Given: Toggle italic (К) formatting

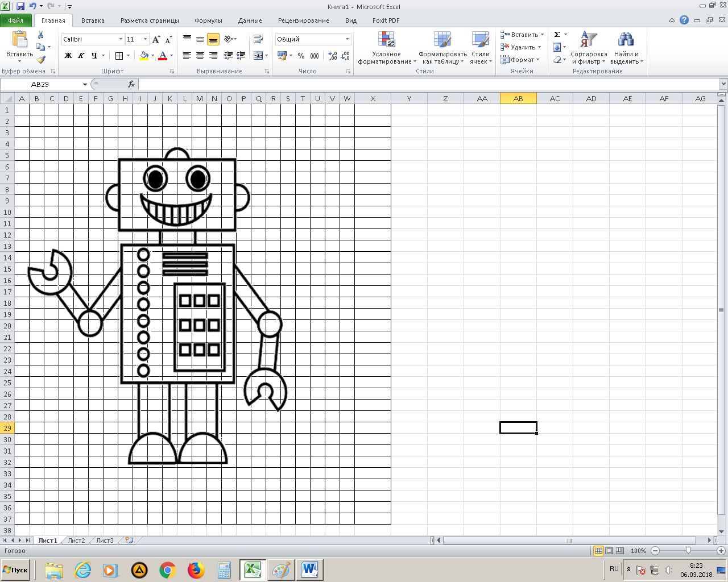Looking at the screenshot, I should (81, 56).
